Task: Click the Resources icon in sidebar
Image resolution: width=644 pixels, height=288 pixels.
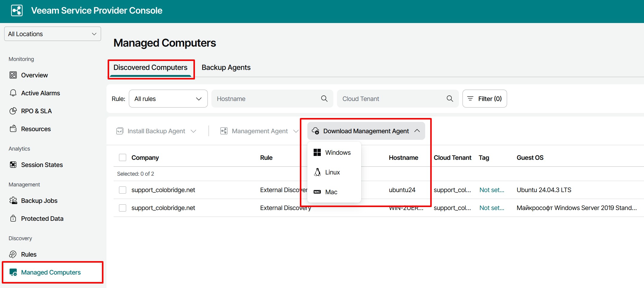Action: [13, 129]
